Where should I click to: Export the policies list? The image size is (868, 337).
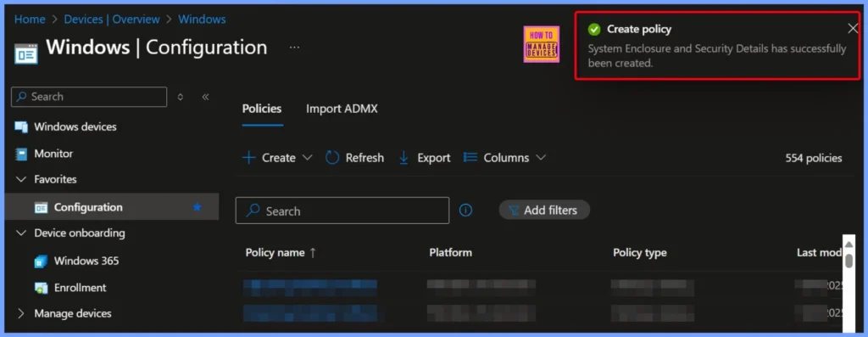(425, 158)
